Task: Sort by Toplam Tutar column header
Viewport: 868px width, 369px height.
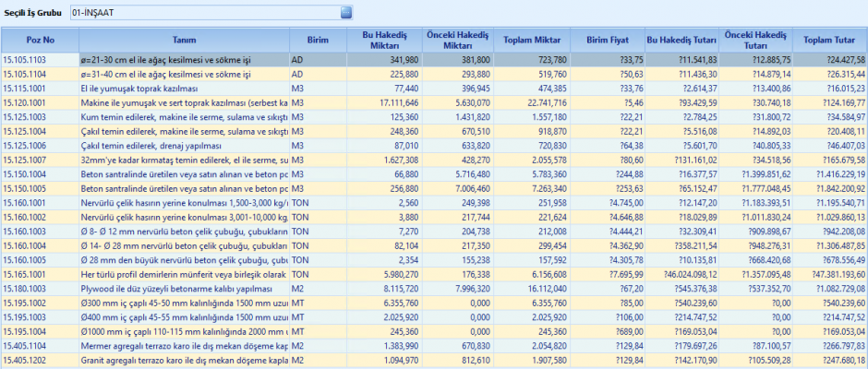Action: click(828, 41)
